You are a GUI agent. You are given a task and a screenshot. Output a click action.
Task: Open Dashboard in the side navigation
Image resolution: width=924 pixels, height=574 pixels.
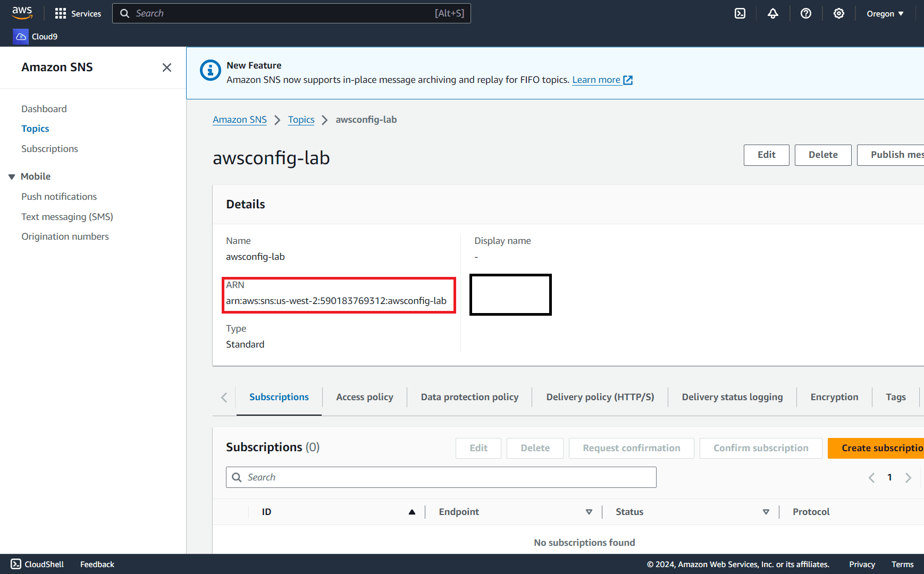point(44,109)
